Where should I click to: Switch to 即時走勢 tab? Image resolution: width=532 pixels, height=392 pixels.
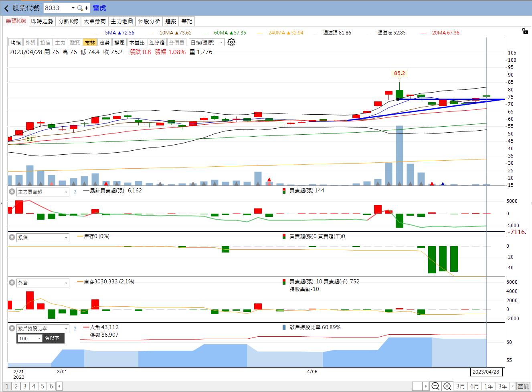pyautogui.click(x=42, y=21)
